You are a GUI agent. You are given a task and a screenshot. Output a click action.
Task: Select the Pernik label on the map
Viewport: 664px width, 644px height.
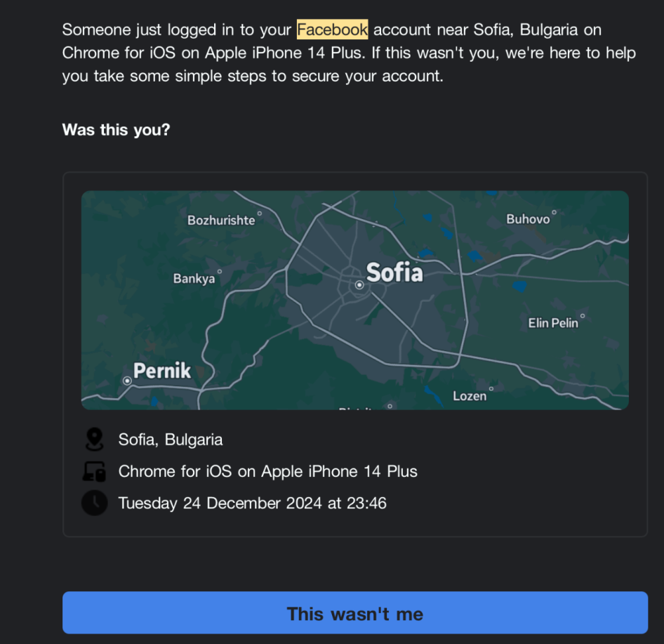[162, 371]
